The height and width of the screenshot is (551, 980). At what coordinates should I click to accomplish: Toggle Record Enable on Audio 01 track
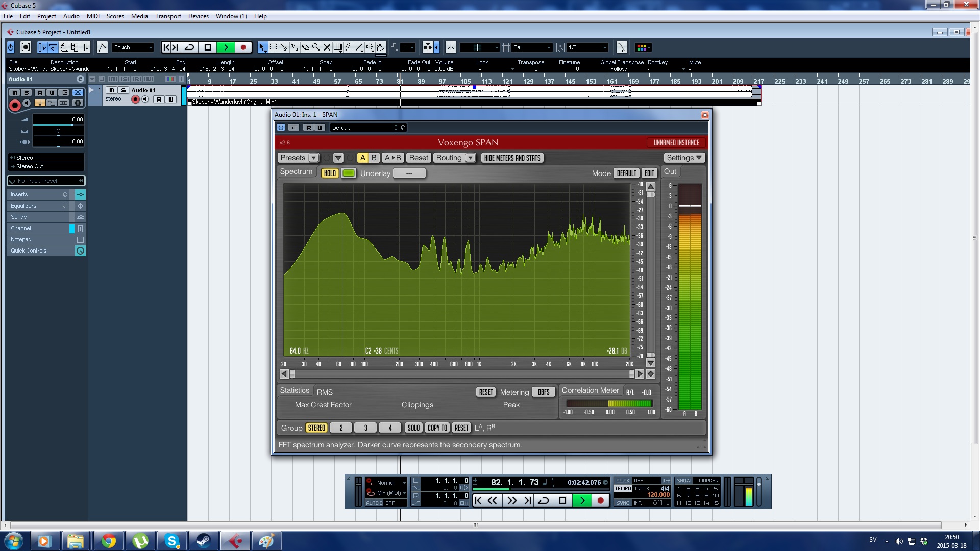135,99
